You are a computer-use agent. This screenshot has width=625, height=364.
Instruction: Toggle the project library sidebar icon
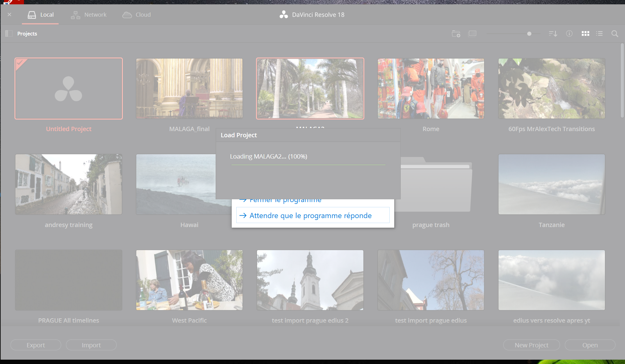9,34
